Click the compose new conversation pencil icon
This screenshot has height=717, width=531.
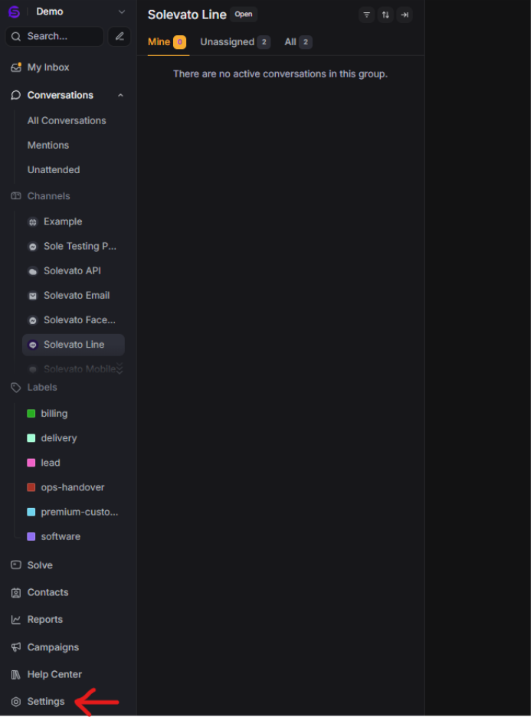click(119, 36)
